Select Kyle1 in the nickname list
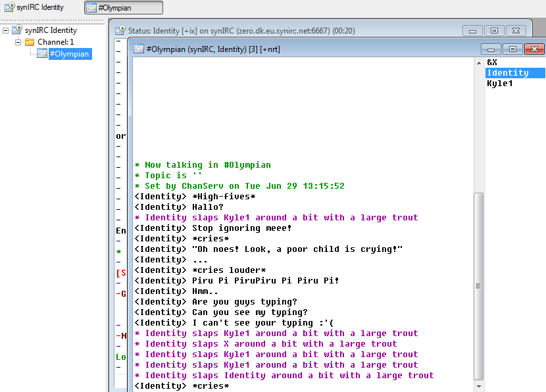The image size is (546, 392). pyautogui.click(x=499, y=84)
